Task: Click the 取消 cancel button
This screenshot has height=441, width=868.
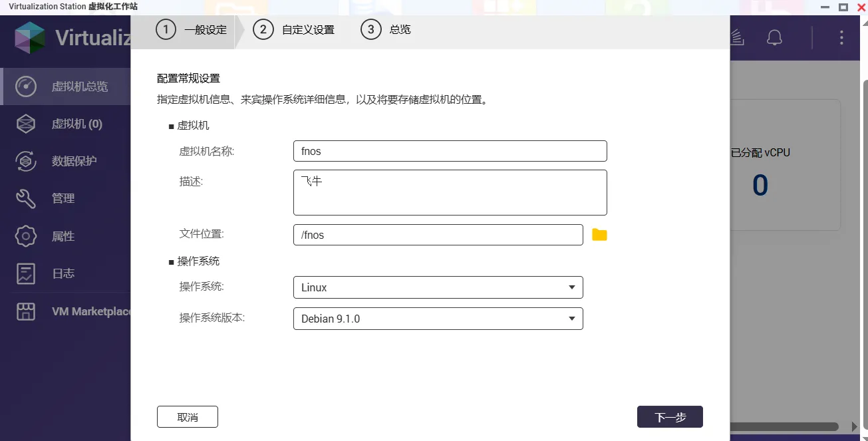Action: pos(188,417)
